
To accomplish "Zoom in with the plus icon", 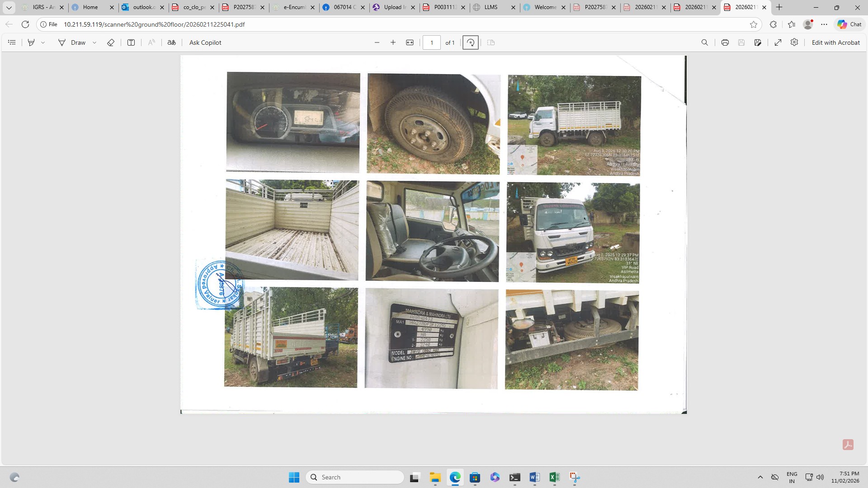I will [393, 42].
